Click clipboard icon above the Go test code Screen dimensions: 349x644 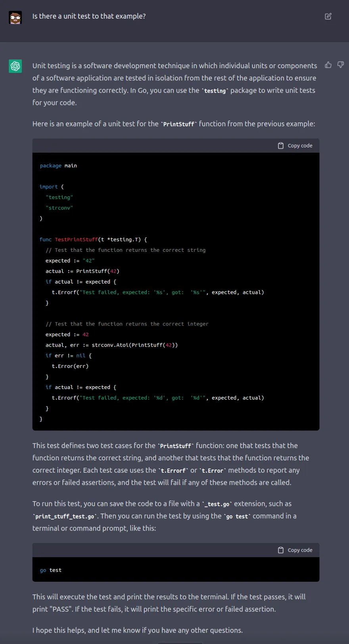(281, 146)
